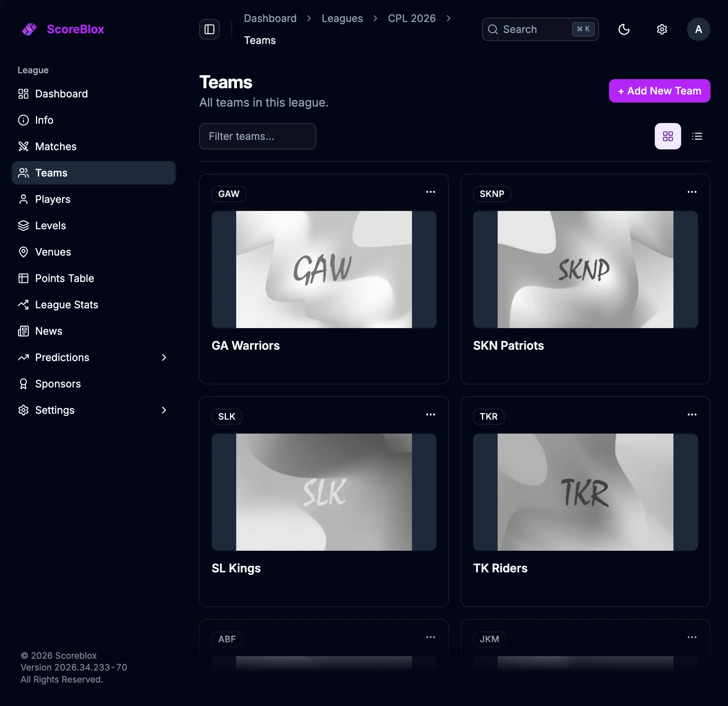Open GA Warriors card options menu
The image size is (728, 706).
click(x=431, y=192)
